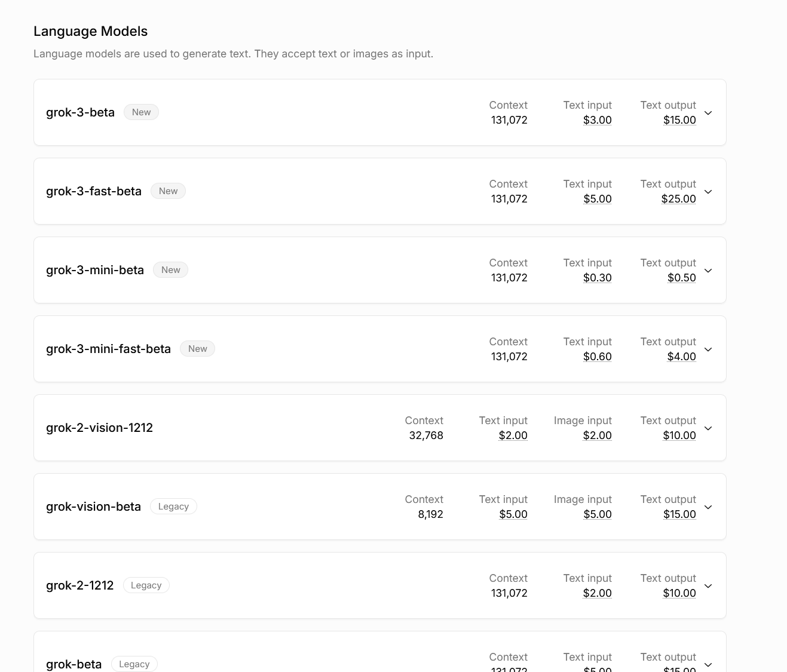Click grok-3-beta text output price $15.00
This screenshot has width=787, height=672.
click(679, 120)
